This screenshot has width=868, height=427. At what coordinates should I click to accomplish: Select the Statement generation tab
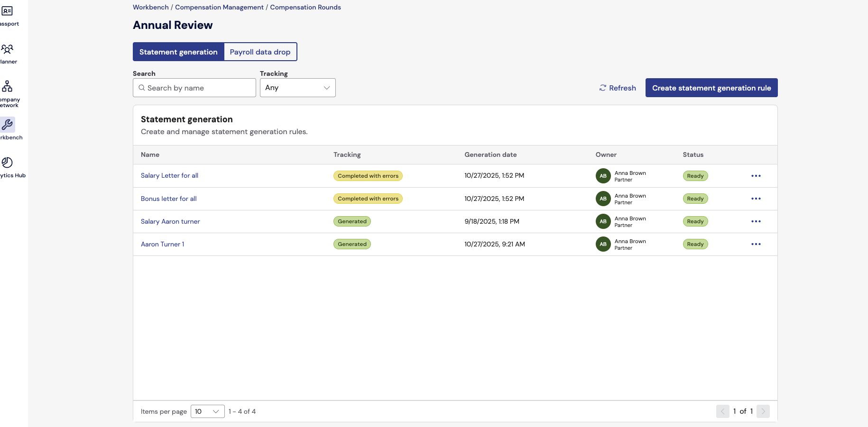(x=178, y=52)
